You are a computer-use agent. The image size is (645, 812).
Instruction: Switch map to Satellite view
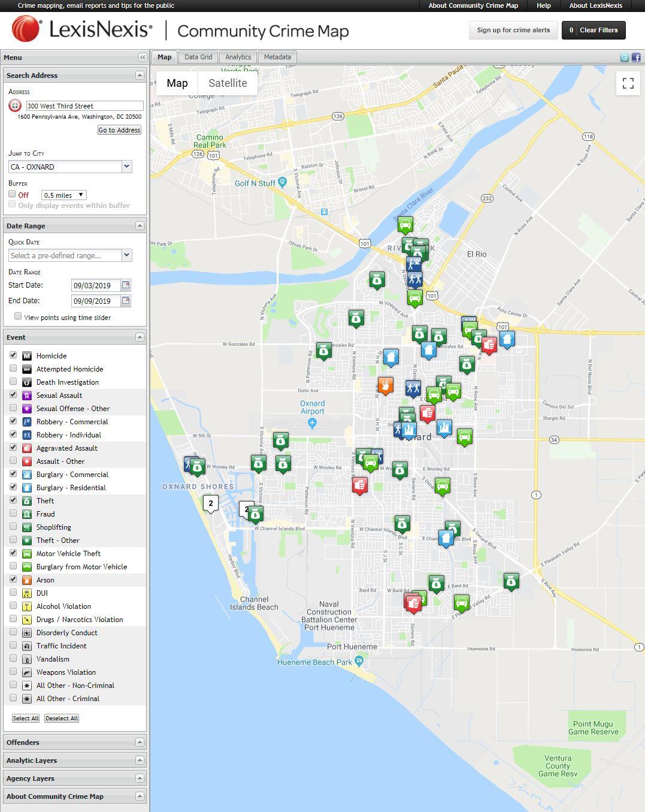point(228,83)
